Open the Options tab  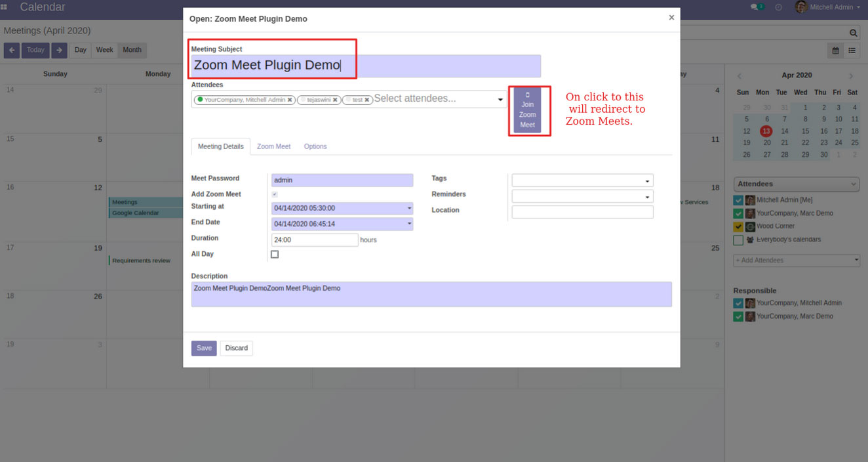[x=315, y=146]
